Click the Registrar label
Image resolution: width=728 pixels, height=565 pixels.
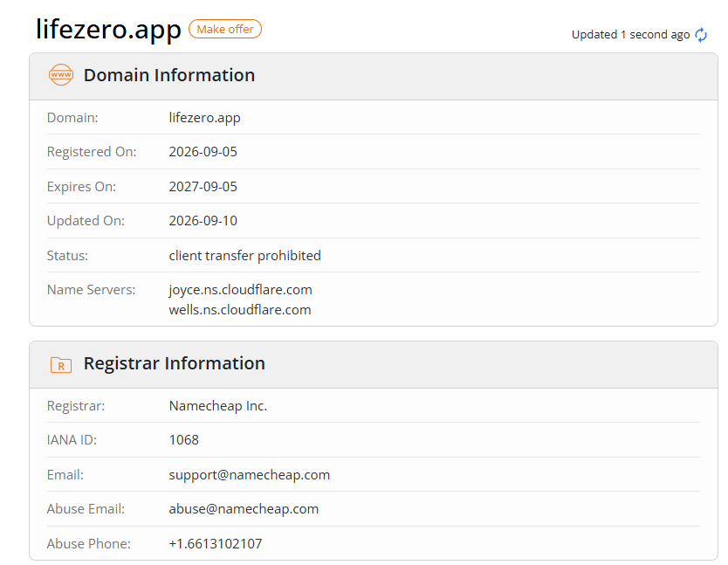click(x=76, y=406)
